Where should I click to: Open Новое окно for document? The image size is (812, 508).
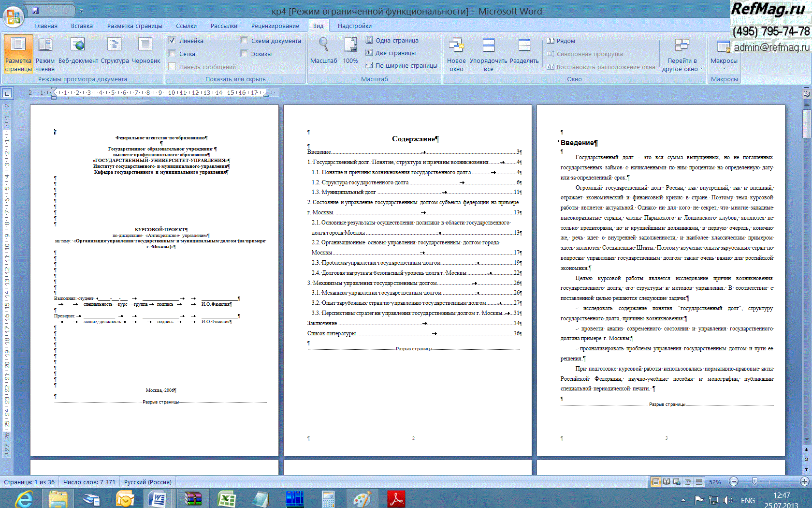(x=456, y=54)
